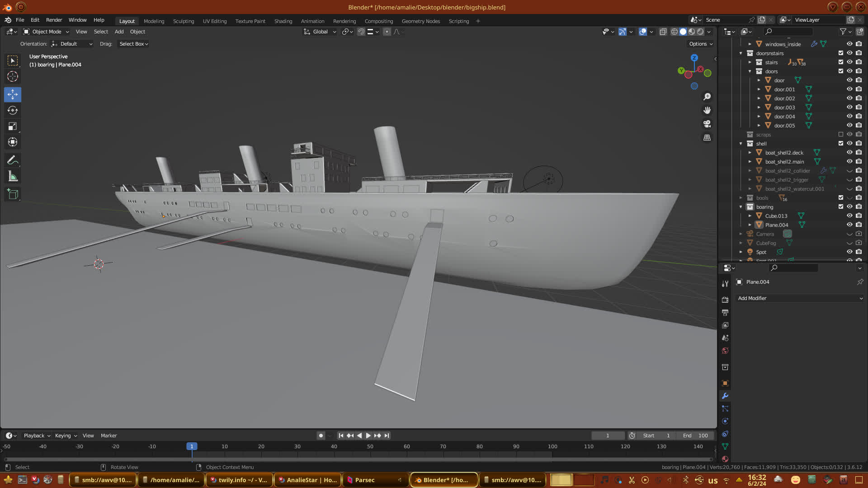Activate the Measure tool
Image resolution: width=868 pixels, height=488 pixels.
pos(13,177)
